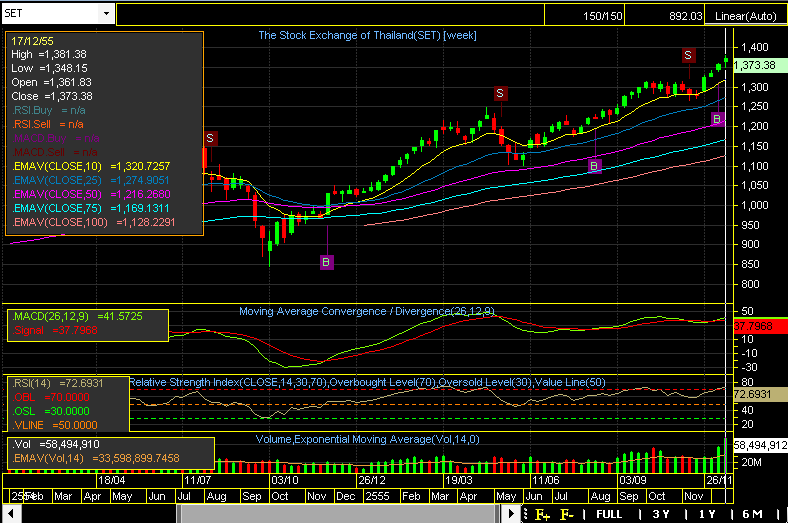Click the 58,494,912 volume value tag

(x=760, y=445)
